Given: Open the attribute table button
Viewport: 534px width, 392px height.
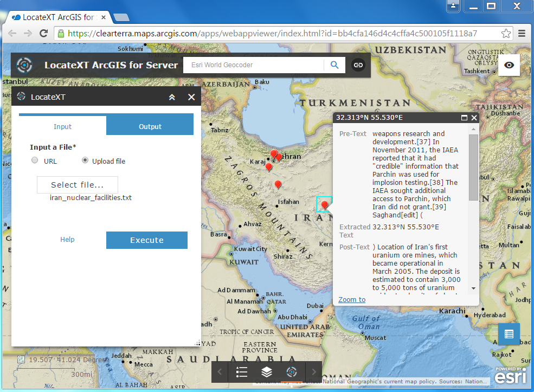Looking at the screenshot, I should point(509,334).
